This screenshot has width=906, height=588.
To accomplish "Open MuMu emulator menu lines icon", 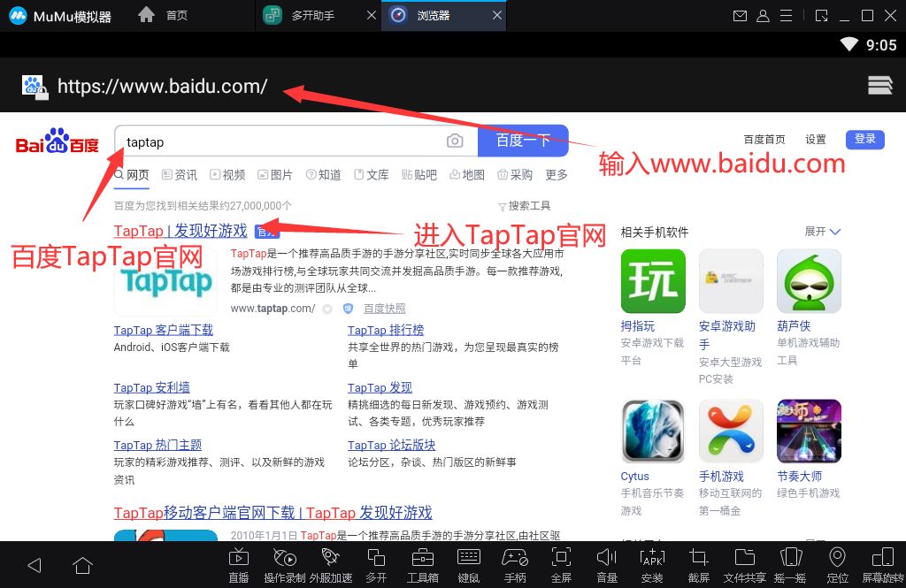I will point(786,16).
